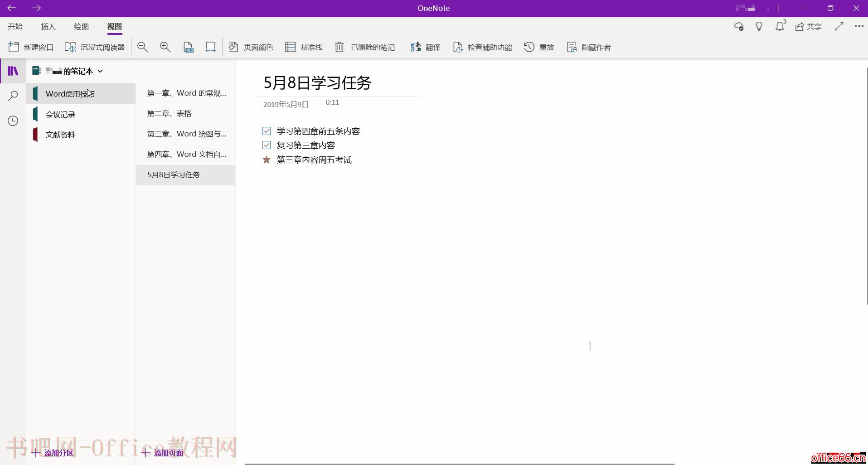Open page 第一章、Word 的常规...
Image resolution: width=868 pixels, height=465 pixels.
[x=186, y=93]
